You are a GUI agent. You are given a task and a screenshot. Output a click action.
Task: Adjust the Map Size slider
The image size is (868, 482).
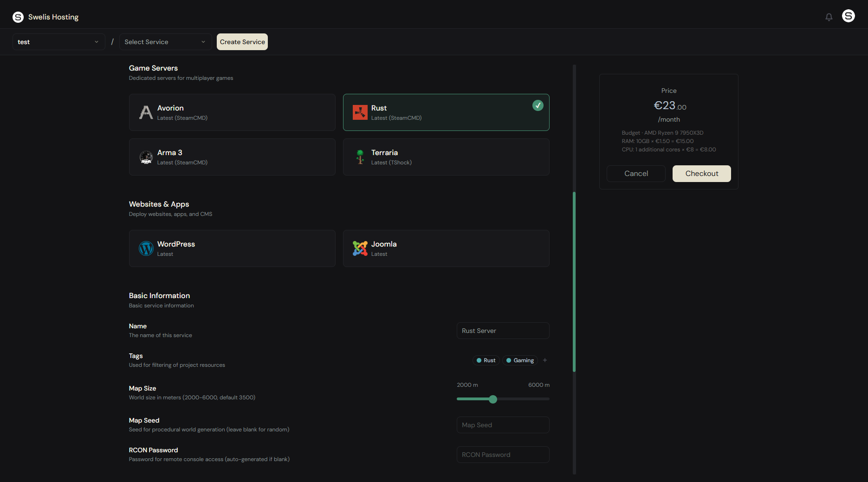(492, 399)
